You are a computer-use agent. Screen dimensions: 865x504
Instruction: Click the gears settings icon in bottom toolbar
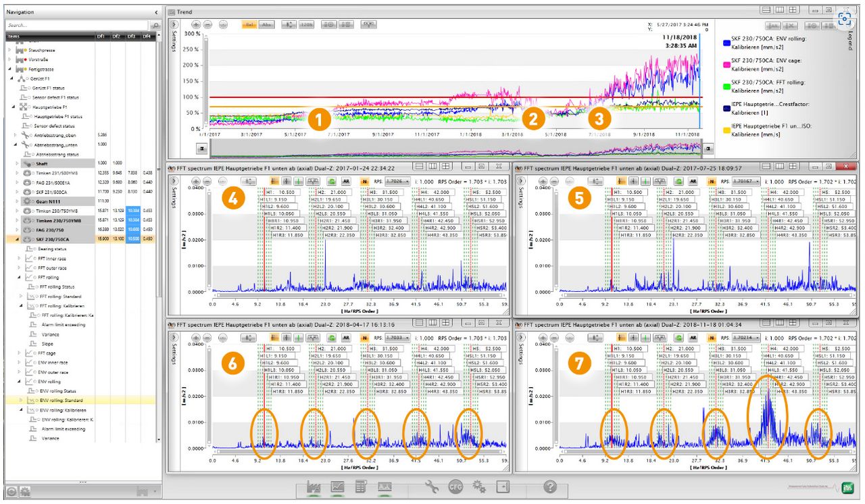pos(479,486)
